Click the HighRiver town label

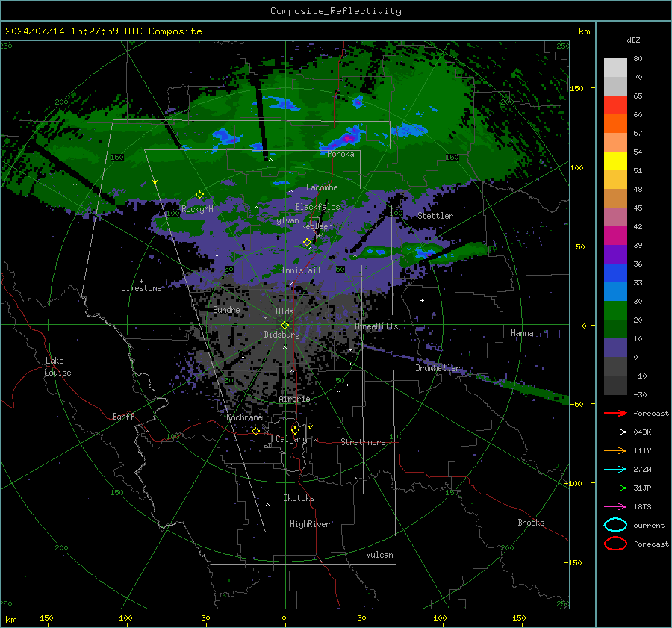(x=309, y=524)
